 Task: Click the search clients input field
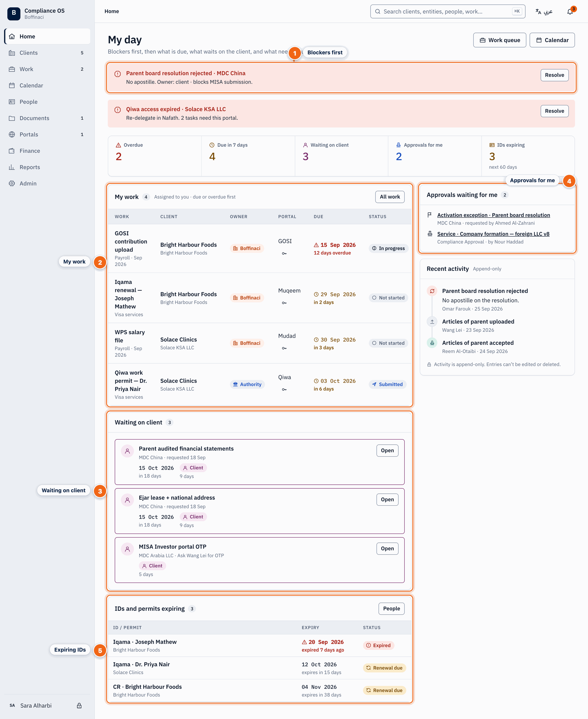click(448, 12)
